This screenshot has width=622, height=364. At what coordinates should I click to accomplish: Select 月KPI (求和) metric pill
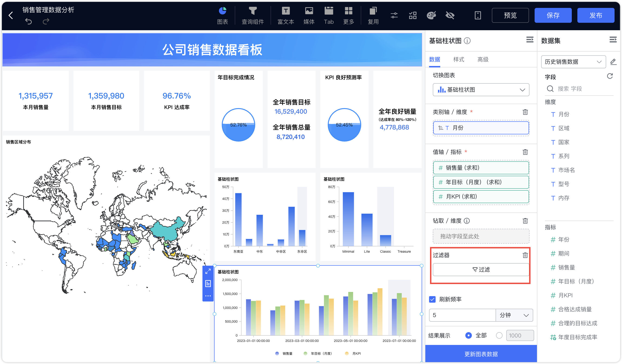pyautogui.click(x=481, y=196)
